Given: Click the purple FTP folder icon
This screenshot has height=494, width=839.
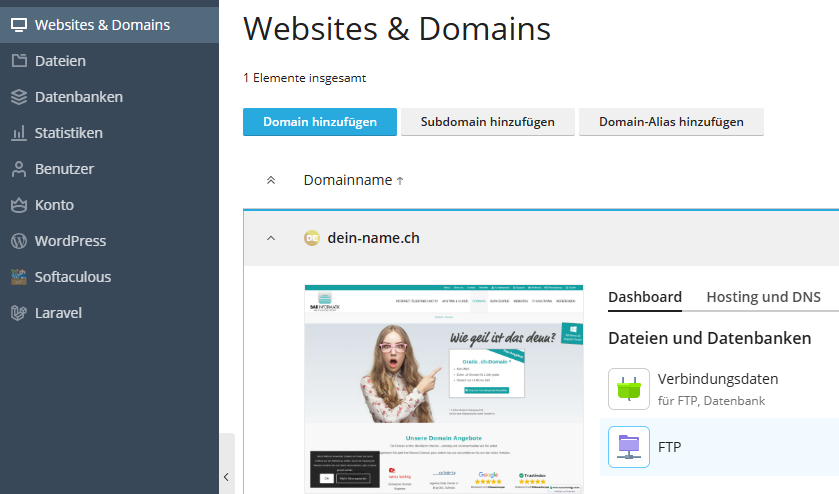Looking at the screenshot, I should 629,447.
